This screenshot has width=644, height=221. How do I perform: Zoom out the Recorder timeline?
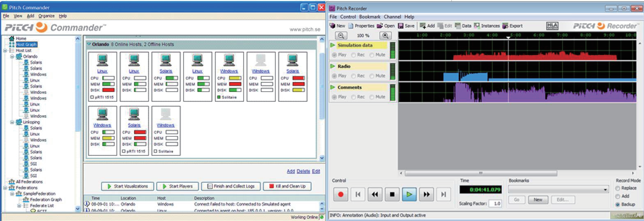341,35
